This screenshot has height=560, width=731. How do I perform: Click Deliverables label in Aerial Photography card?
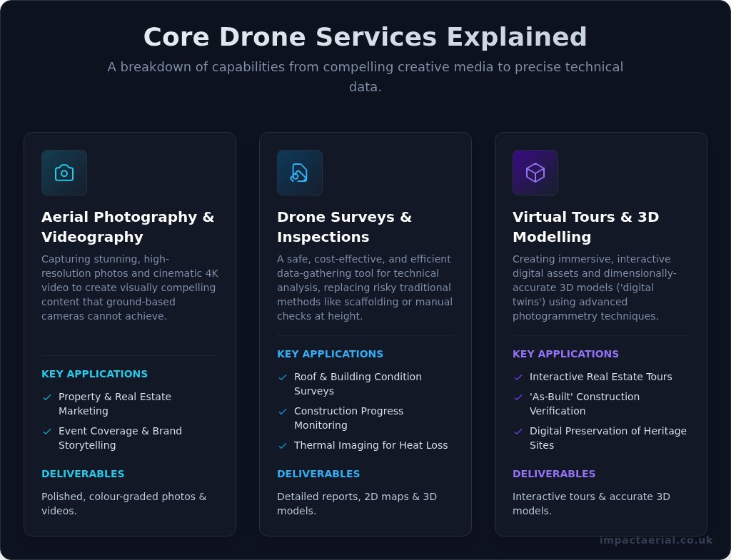point(83,474)
